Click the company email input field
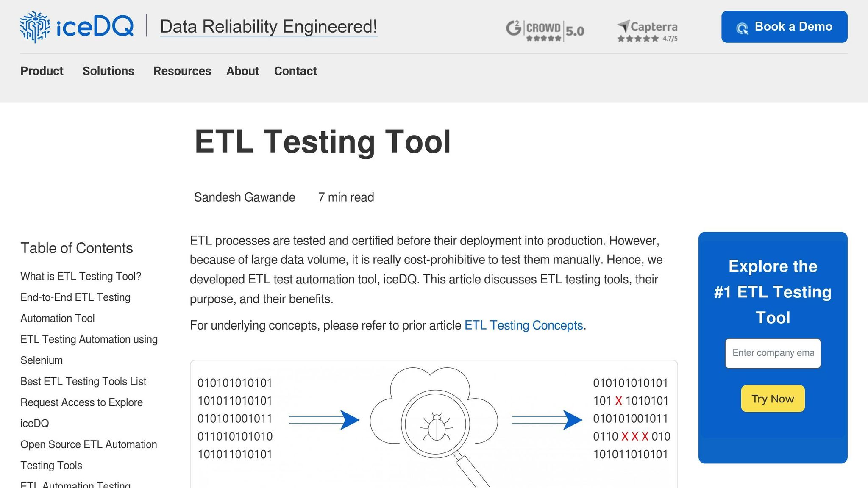This screenshot has width=868, height=488. (773, 353)
